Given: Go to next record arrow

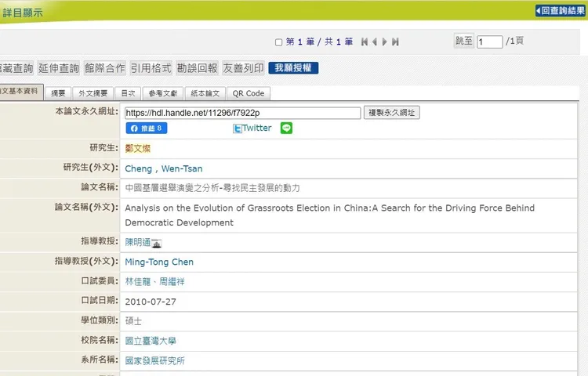Looking at the screenshot, I should [384, 42].
